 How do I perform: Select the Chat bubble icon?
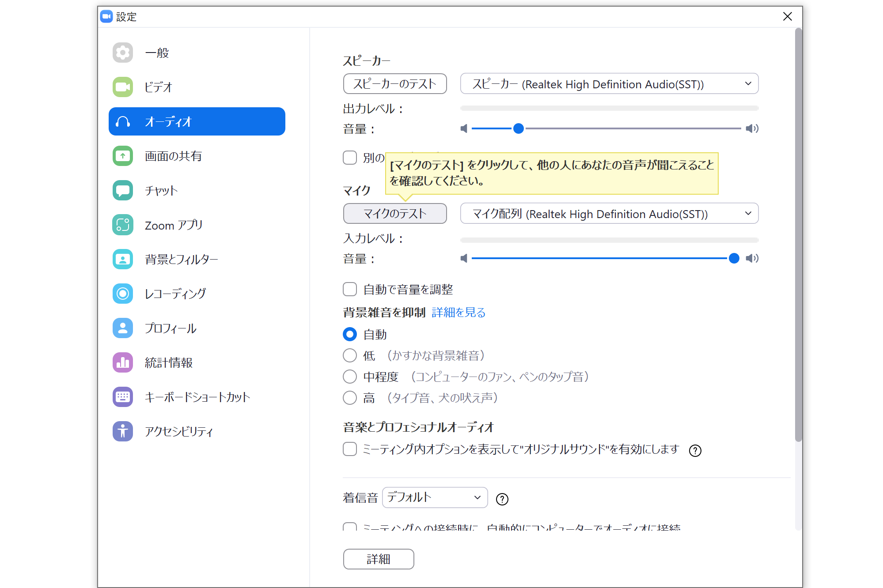pos(122,190)
